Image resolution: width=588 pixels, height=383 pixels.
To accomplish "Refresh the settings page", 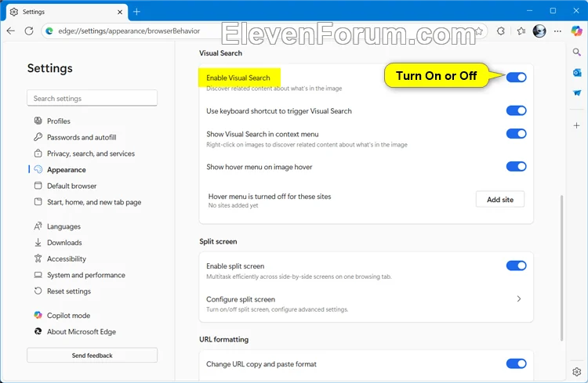I will 29,31.
